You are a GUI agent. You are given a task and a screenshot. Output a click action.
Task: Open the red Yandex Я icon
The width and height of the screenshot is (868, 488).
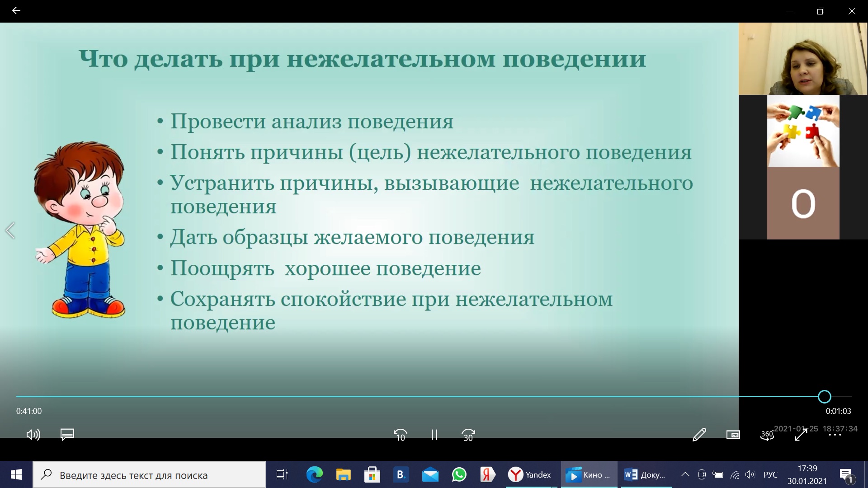point(488,474)
